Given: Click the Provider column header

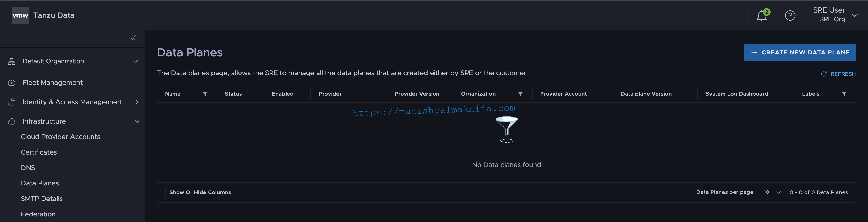Looking at the screenshot, I should click(330, 94).
